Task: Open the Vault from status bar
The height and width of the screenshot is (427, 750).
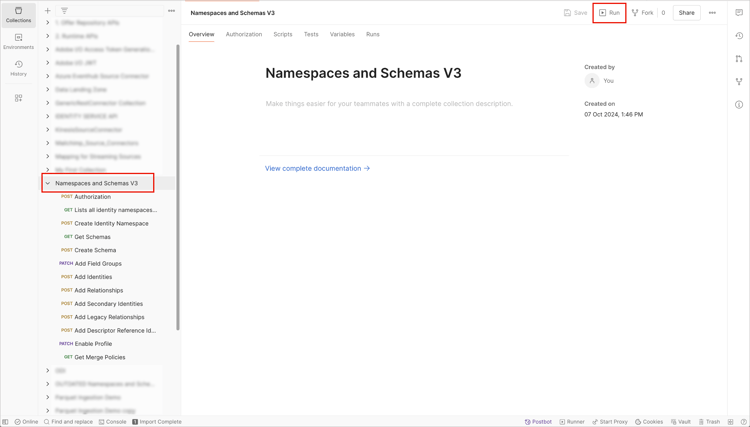Action: tap(681, 422)
